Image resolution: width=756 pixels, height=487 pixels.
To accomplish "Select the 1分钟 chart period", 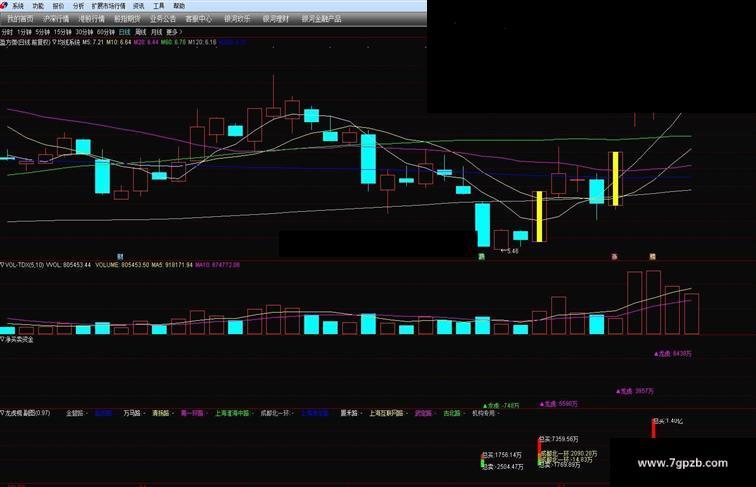I will tap(24, 32).
